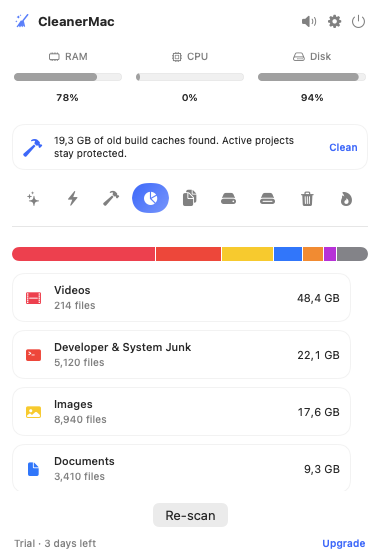The width and height of the screenshot is (380, 560).
Task: Follow the Upgrade link
Action: 344,543
